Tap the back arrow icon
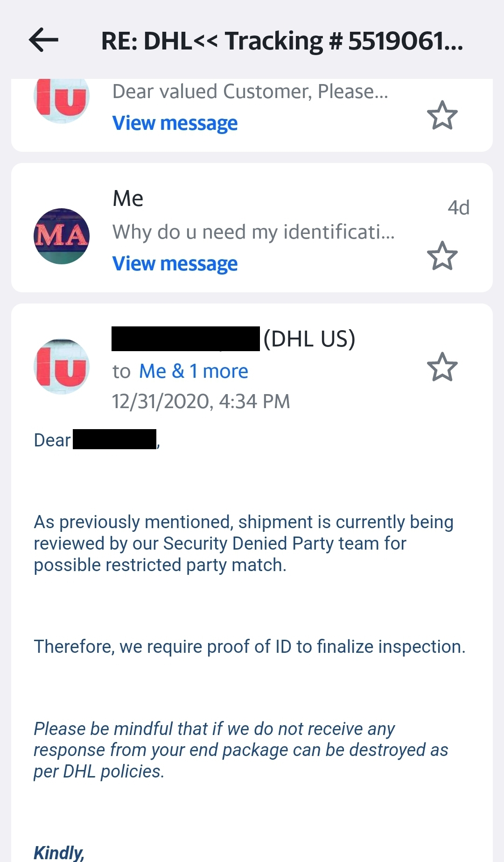 click(x=43, y=40)
